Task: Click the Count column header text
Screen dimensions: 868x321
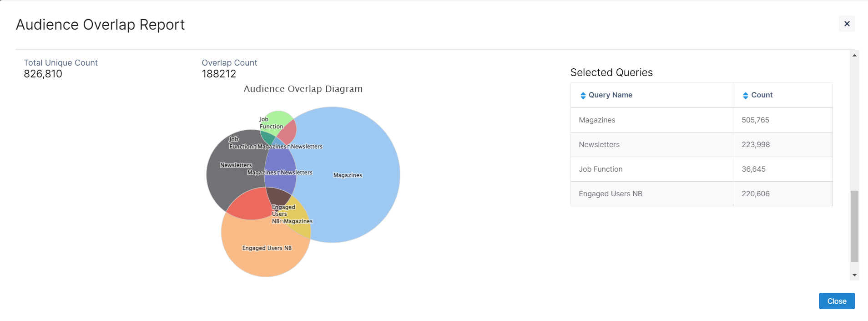Action: [762, 95]
